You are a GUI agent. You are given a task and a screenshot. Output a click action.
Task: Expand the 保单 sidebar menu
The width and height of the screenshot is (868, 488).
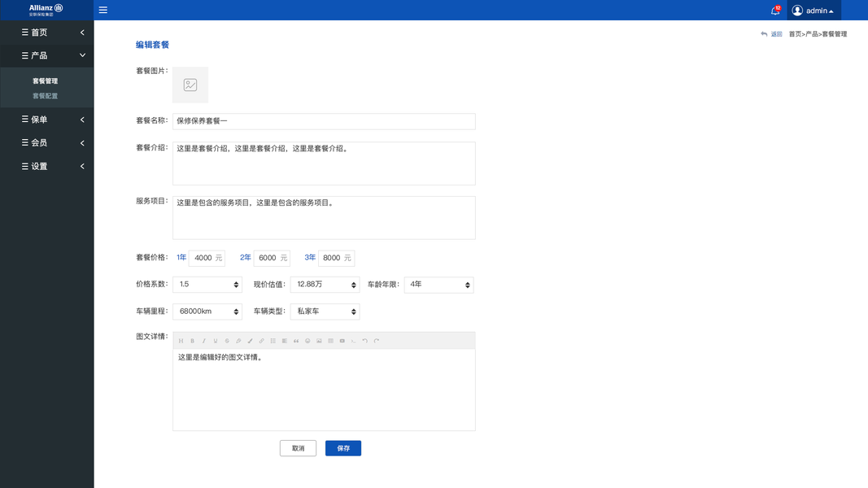click(x=47, y=120)
